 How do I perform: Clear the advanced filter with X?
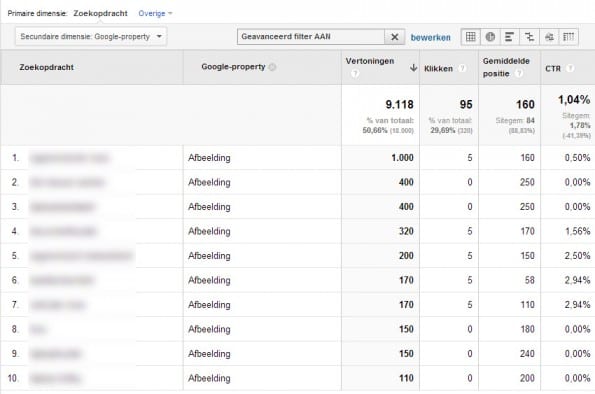coord(395,37)
